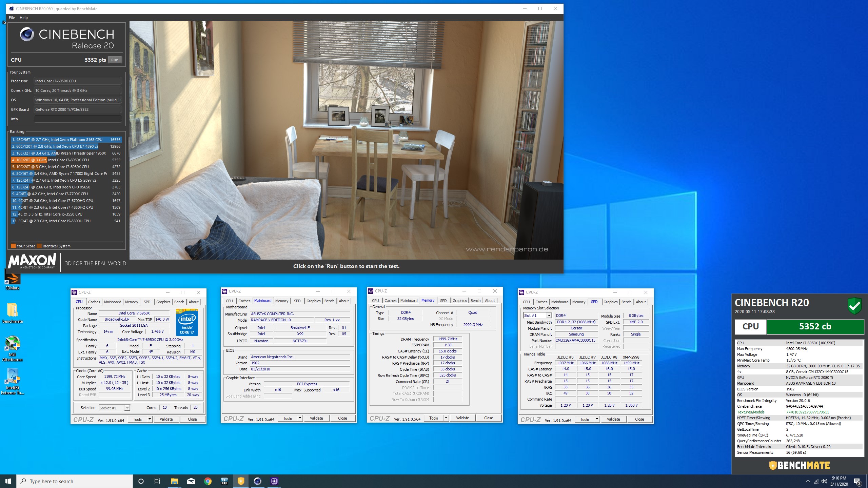Open Task View in the taskbar
The image size is (868, 488).
(x=157, y=481)
